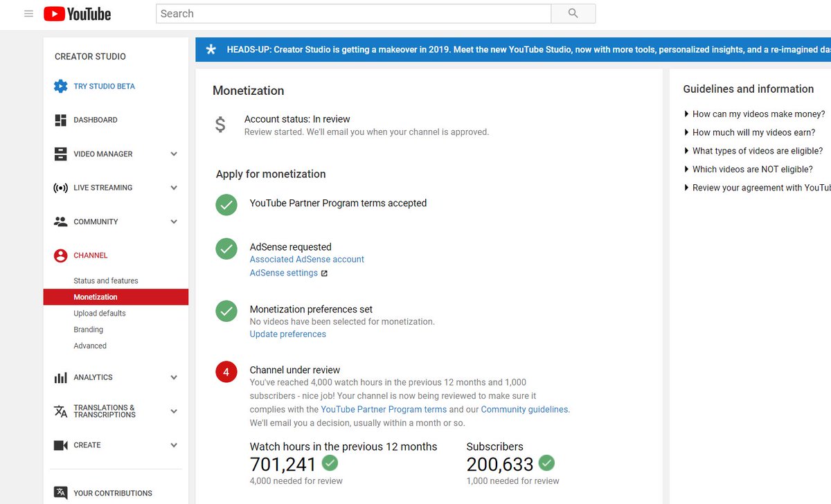Expand 'What types of videos are eligible?'

coord(753,151)
